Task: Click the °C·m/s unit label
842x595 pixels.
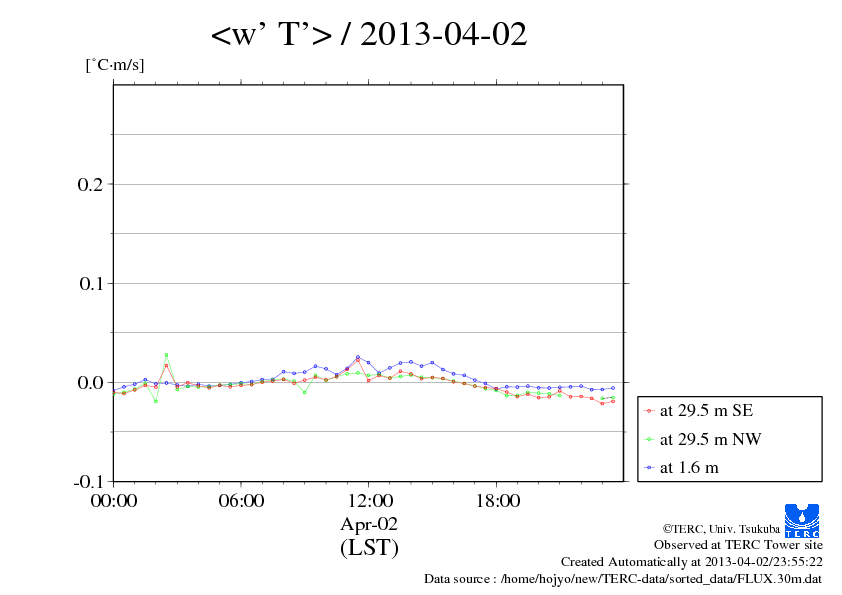Action: pos(115,66)
